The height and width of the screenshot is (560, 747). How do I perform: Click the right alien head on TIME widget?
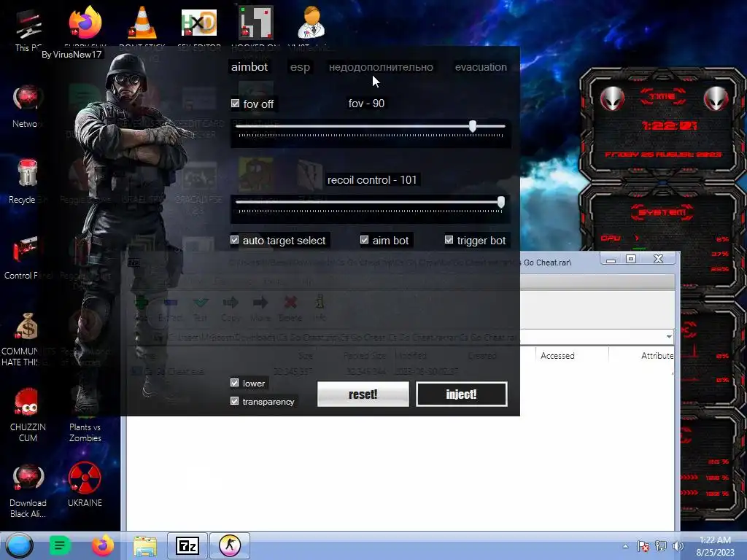coord(716,99)
